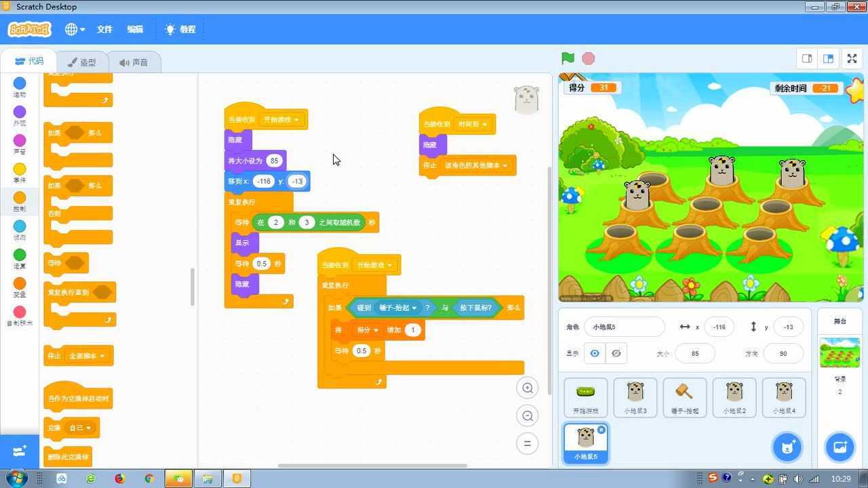Click the green flag to start

(x=568, y=59)
